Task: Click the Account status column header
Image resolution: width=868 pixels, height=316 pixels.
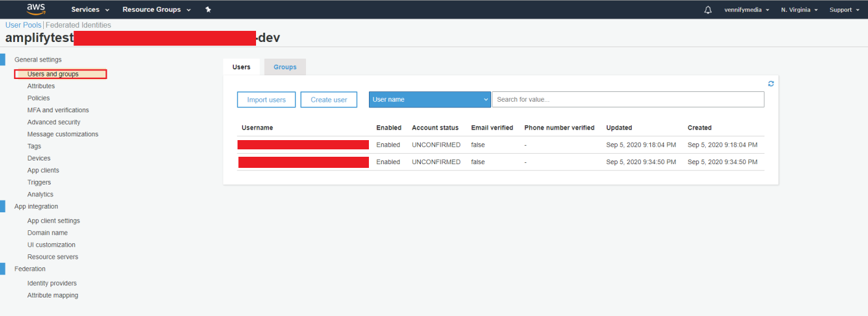Action: (x=436, y=128)
